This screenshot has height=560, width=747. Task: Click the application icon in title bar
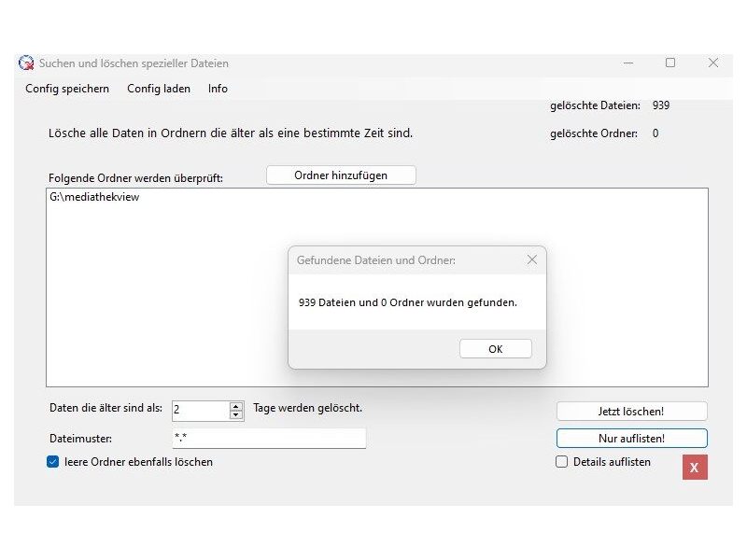point(27,63)
